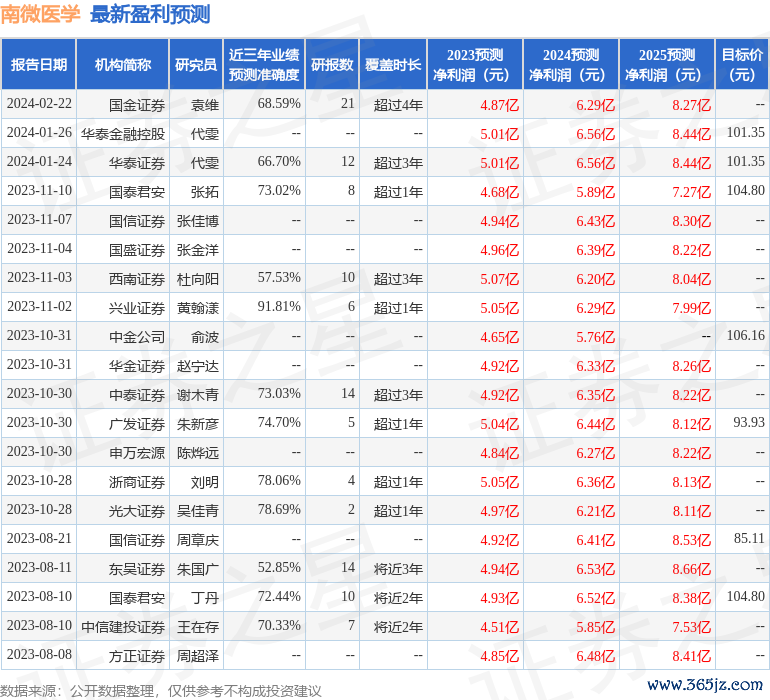Click the 南微医学 title text

[40, 14]
